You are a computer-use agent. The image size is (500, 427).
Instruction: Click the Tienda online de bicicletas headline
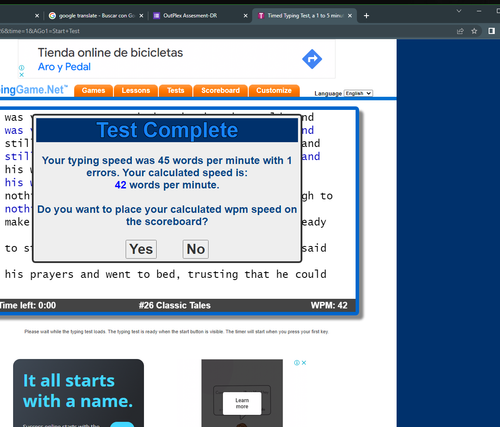110,53
